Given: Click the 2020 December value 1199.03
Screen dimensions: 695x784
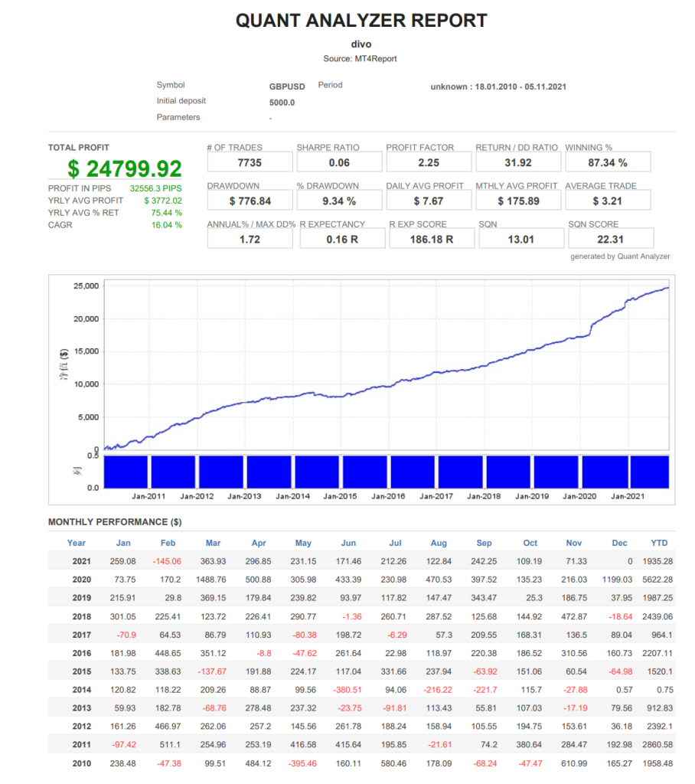Looking at the screenshot, I should point(618,580).
